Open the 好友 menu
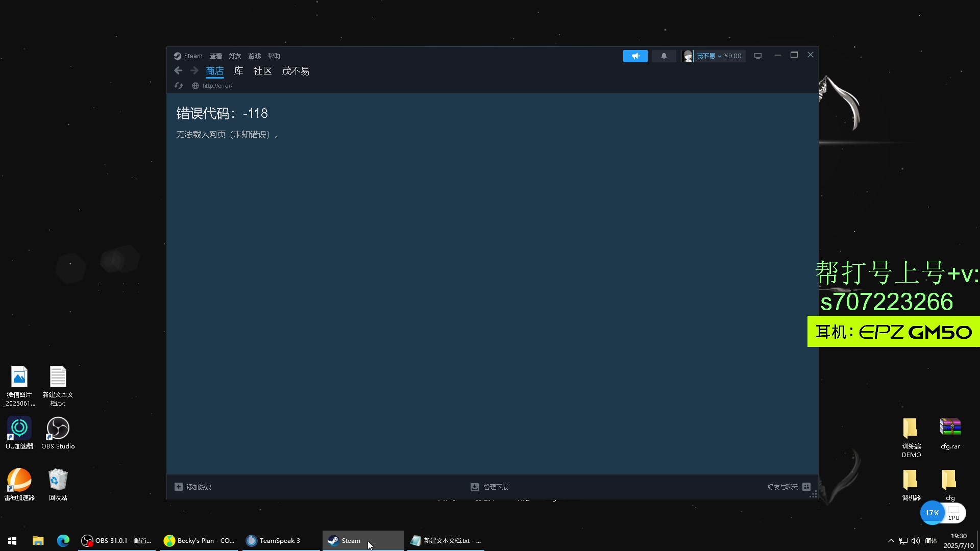Screen dimensions: 980x551 (235, 56)
